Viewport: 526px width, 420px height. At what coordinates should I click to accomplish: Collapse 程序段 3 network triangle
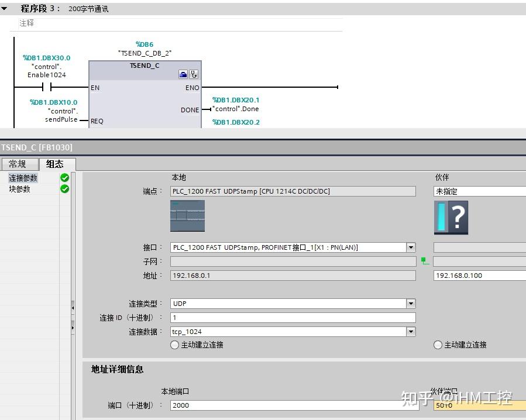click(x=4, y=9)
